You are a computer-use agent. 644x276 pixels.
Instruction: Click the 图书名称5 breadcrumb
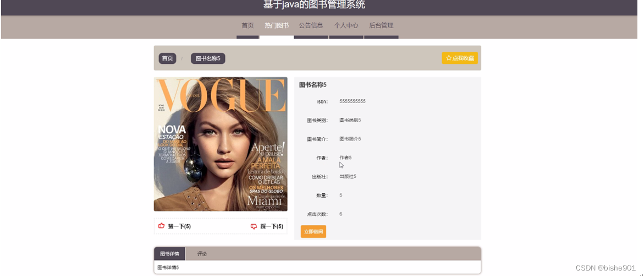tap(208, 58)
